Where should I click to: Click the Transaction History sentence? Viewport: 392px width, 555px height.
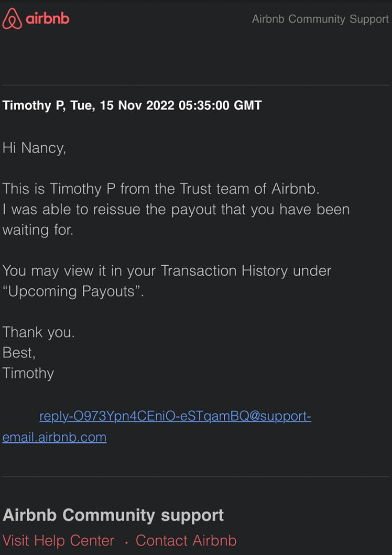pos(167,271)
